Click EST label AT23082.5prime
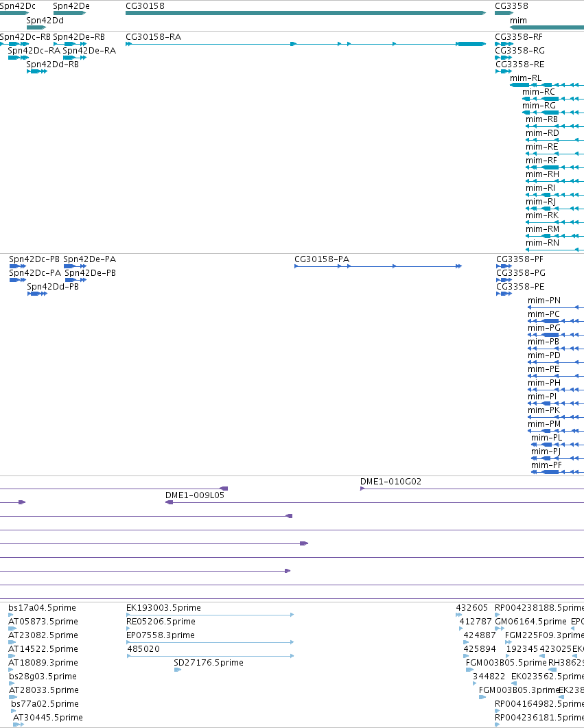 (x=43, y=635)
